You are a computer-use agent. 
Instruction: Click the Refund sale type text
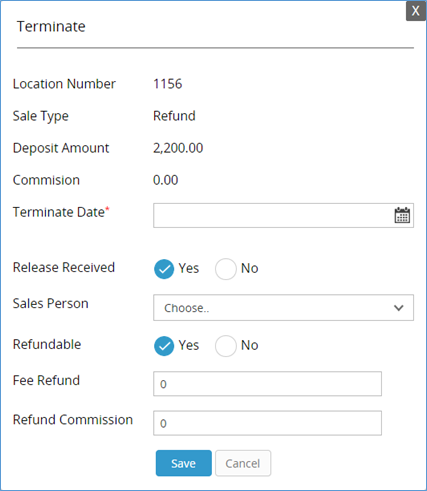(174, 116)
